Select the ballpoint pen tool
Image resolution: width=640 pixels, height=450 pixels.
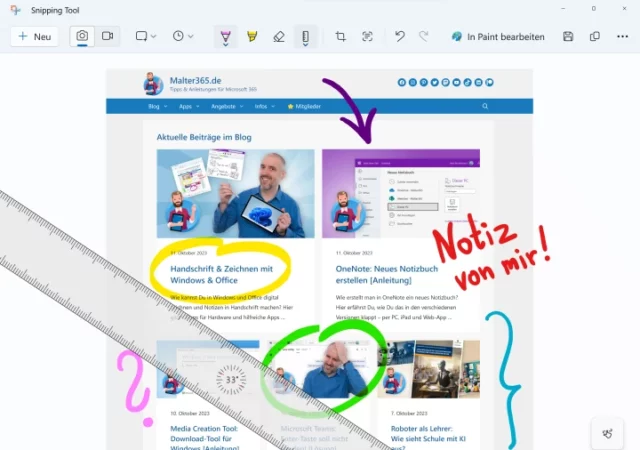point(226,37)
